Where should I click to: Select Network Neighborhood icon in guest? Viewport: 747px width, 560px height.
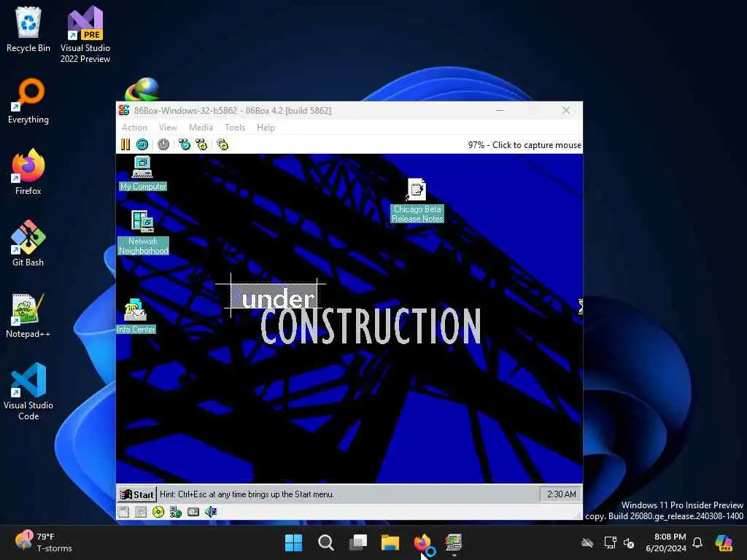[143, 233]
